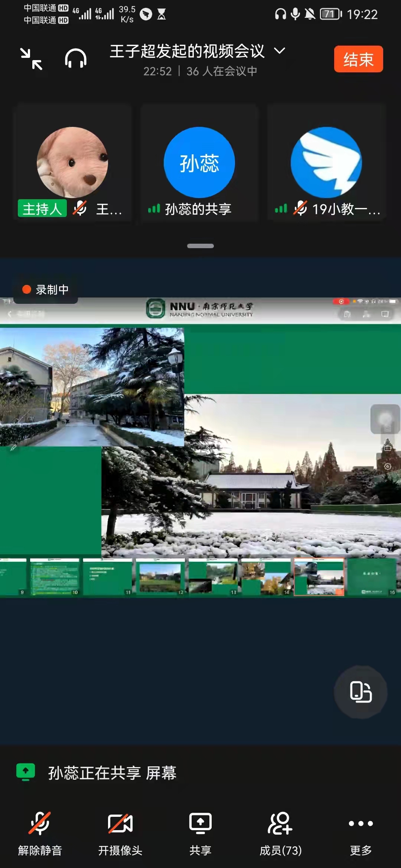Toggle the host's muted microphone icon
Image resolution: width=401 pixels, height=868 pixels.
[80, 208]
